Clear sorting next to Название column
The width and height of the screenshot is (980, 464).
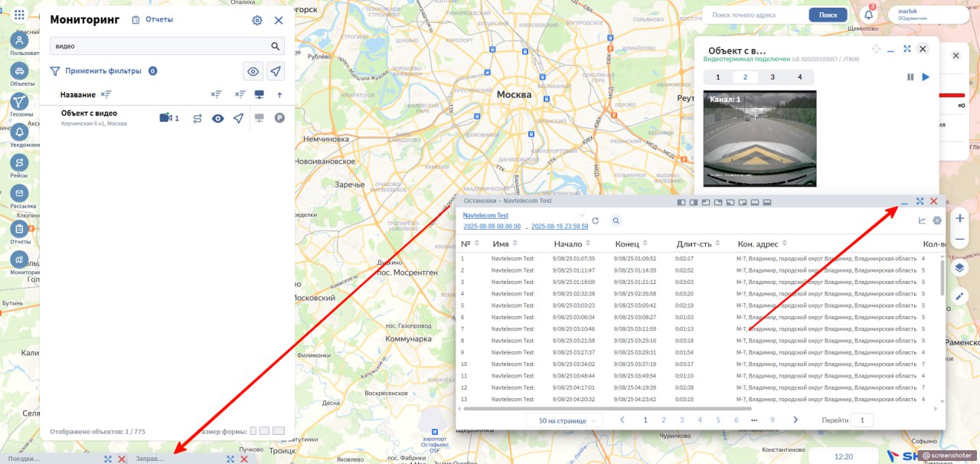coord(106,94)
